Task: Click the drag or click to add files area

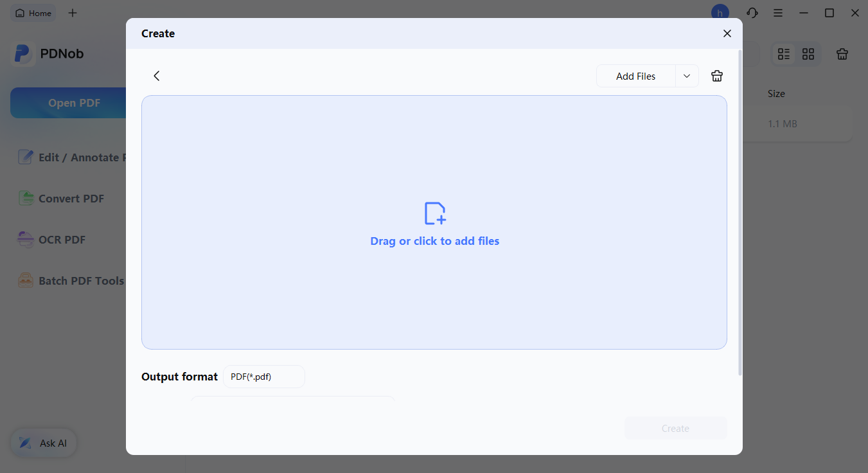Action: [434, 222]
